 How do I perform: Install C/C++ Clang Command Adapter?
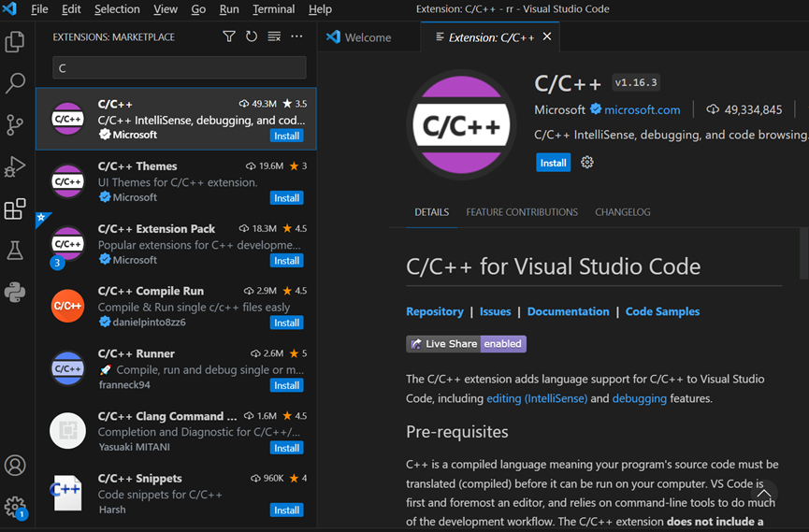coord(286,448)
